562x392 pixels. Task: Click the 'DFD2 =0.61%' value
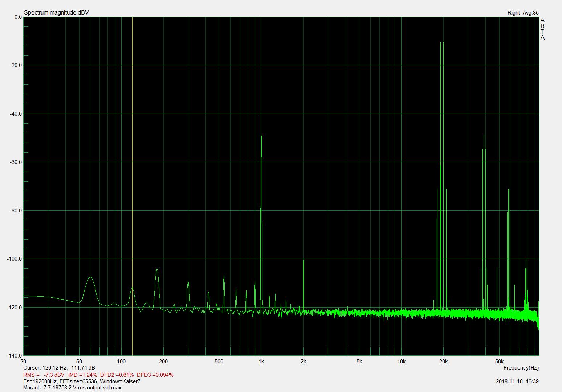pyautogui.click(x=117, y=375)
